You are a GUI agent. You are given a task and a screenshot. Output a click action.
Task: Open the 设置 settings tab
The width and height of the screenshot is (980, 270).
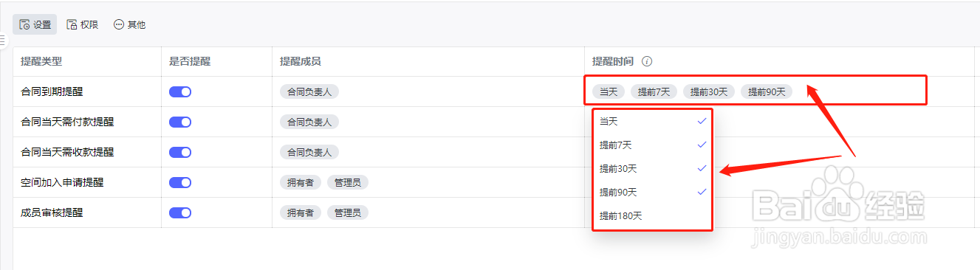[x=35, y=24]
